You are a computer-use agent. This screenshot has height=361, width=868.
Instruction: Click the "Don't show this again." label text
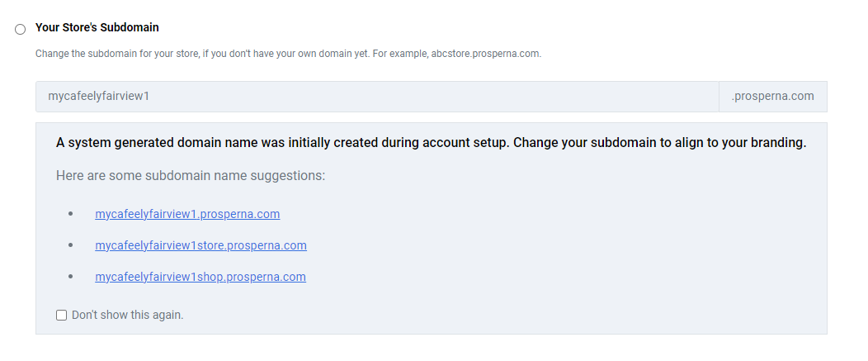tap(127, 315)
